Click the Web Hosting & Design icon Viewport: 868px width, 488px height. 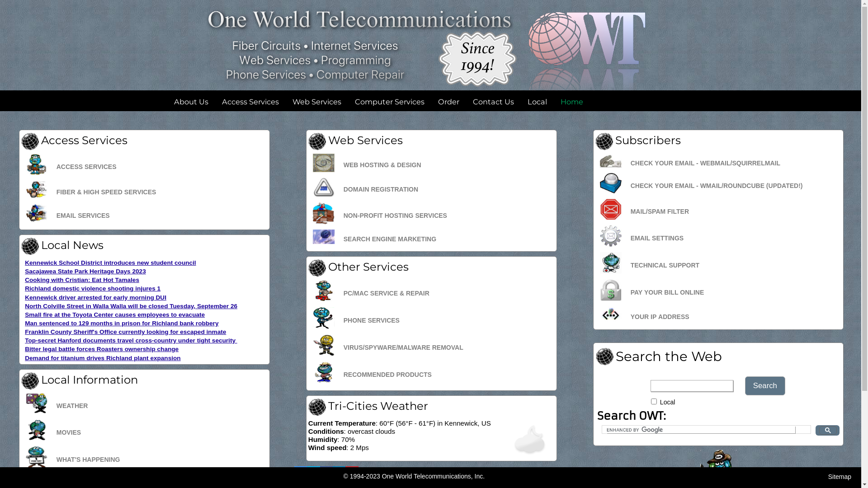pyautogui.click(x=324, y=163)
